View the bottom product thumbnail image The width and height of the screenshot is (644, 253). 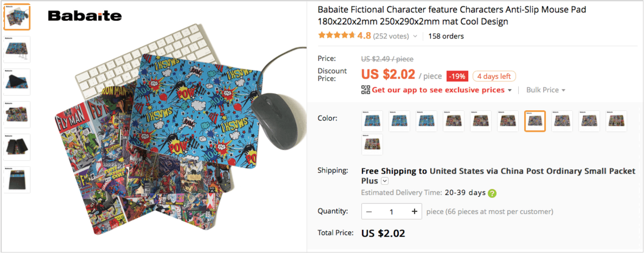click(x=17, y=179)
